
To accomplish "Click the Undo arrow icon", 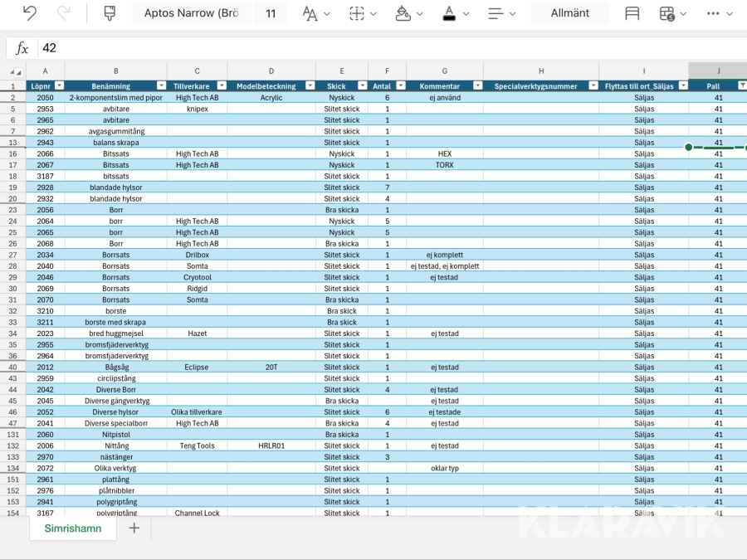I will (30, 13).
